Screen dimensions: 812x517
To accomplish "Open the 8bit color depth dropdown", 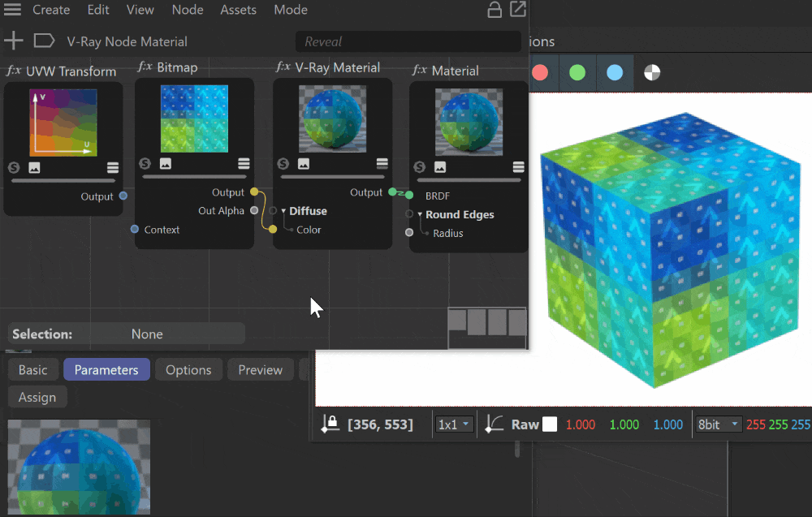I will tap(718, 424).
